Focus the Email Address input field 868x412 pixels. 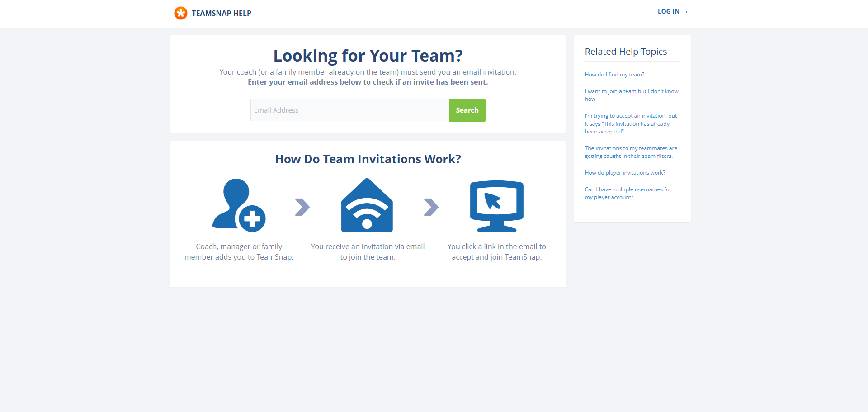point(349,110)
